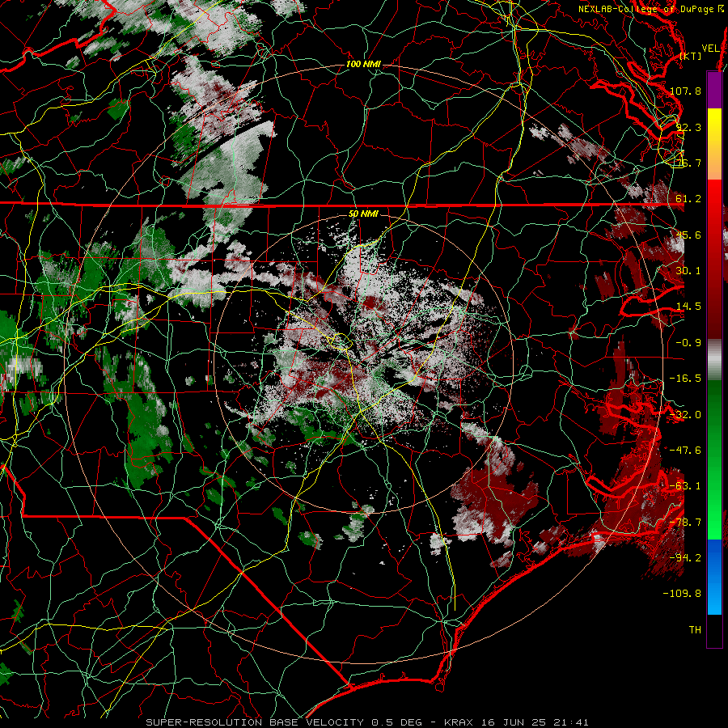Click the KRAX station identifier in caption
The image size is (728, 728).
[x=459, y=722]
